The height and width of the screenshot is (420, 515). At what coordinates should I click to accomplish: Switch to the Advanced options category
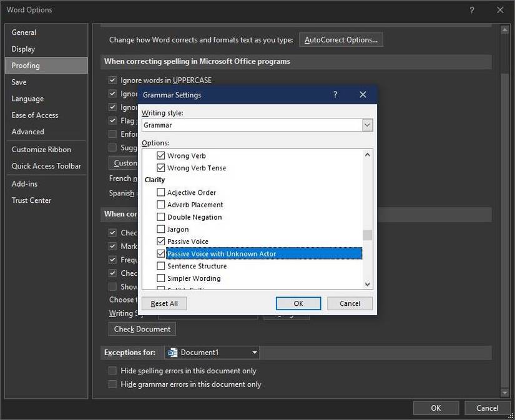[28, 132]
